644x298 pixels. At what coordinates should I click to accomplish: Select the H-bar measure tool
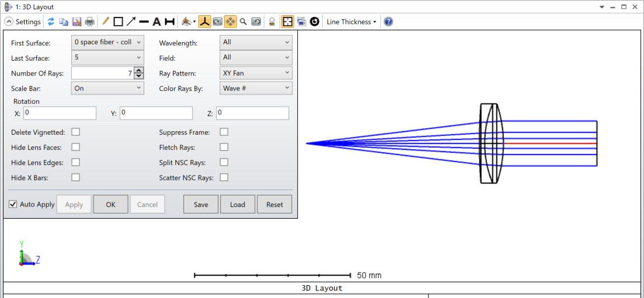point(169,22)
